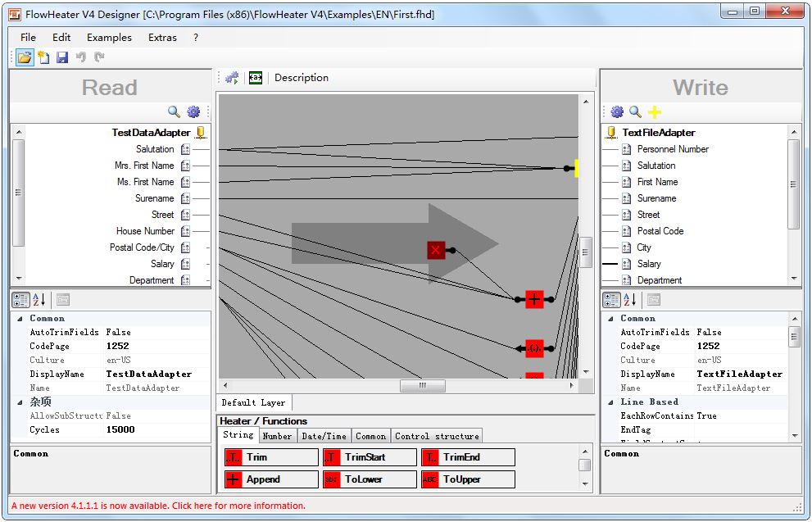Collapse the Line Based group in Write properties

pyautogui.click(x=610, y=402)
